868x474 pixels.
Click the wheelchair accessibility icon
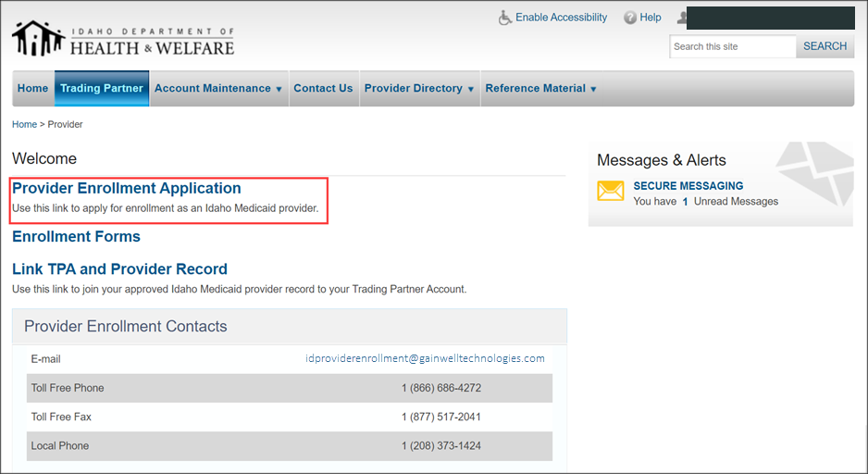pyautogui.click(x=504, y=18)
